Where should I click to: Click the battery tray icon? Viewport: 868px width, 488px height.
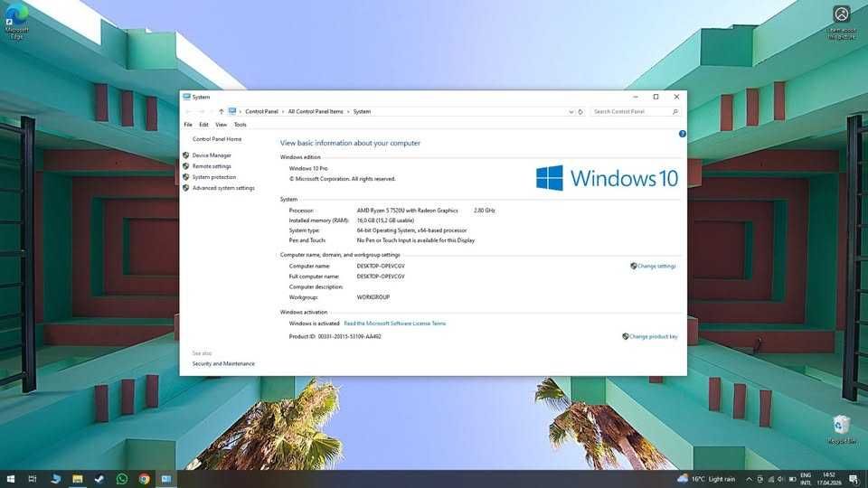pos(792,479)
